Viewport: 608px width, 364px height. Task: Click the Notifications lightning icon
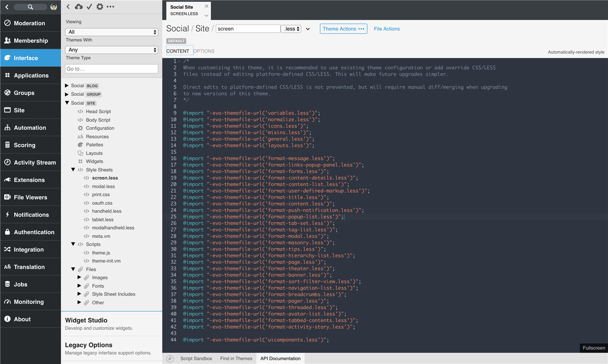pyautogui.click(x=7, y=215)
